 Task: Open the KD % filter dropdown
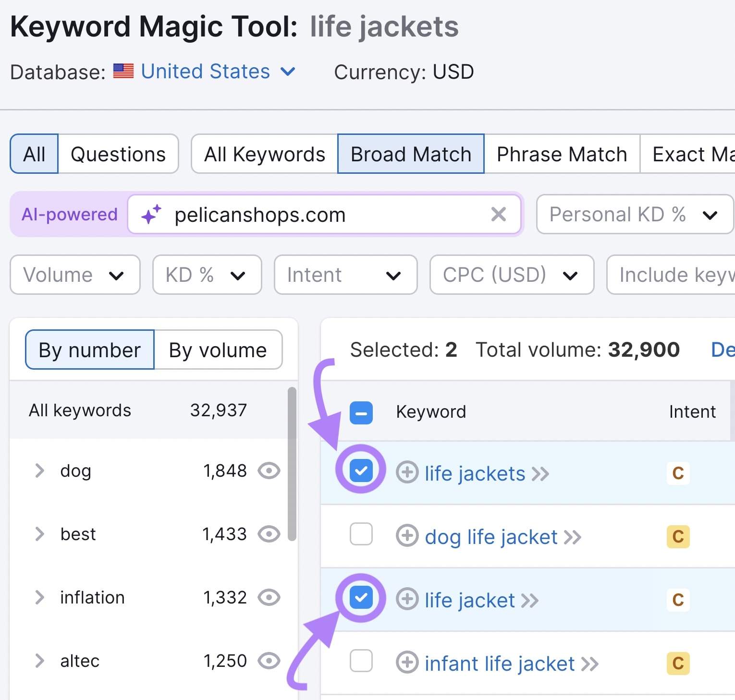207,275
